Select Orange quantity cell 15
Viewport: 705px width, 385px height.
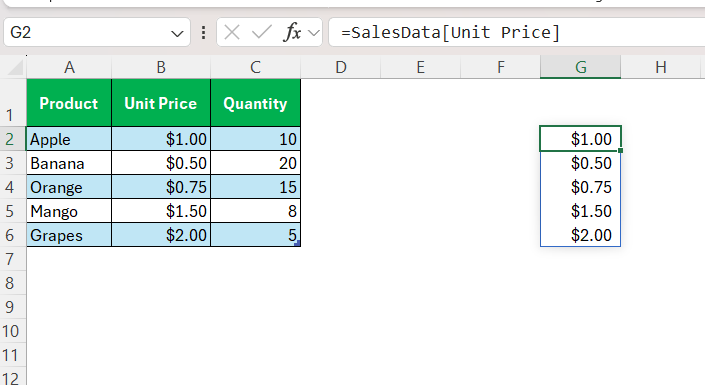click(255, 187)
